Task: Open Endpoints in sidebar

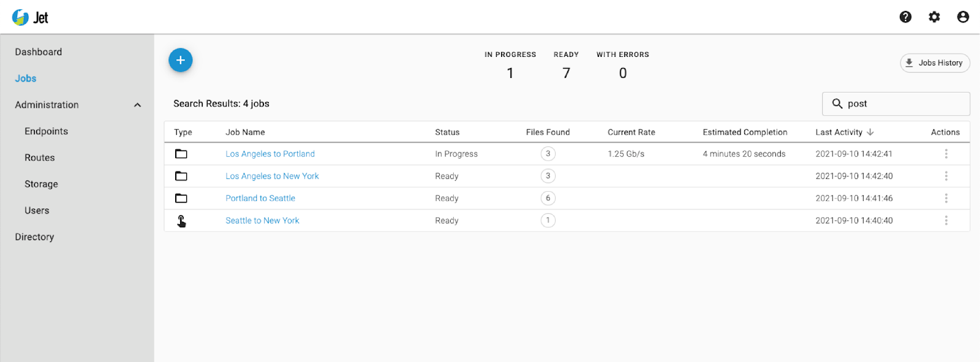Action: [x=46, y=131]
